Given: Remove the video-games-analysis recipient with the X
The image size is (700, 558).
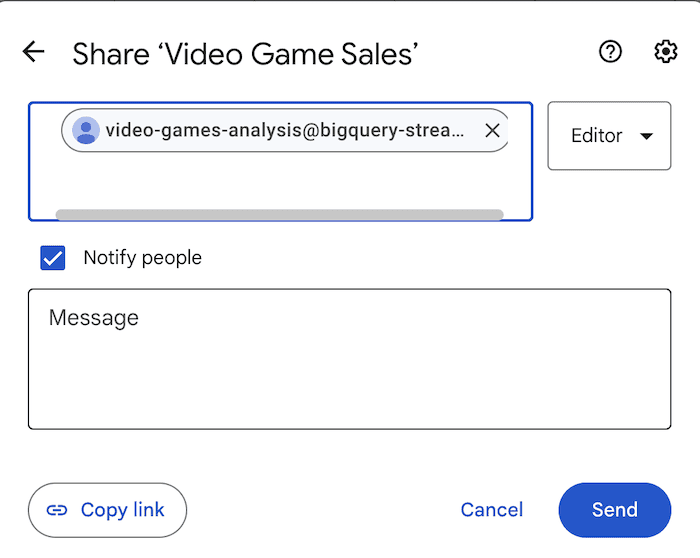Looking at the screenshot, I should 492,130.
